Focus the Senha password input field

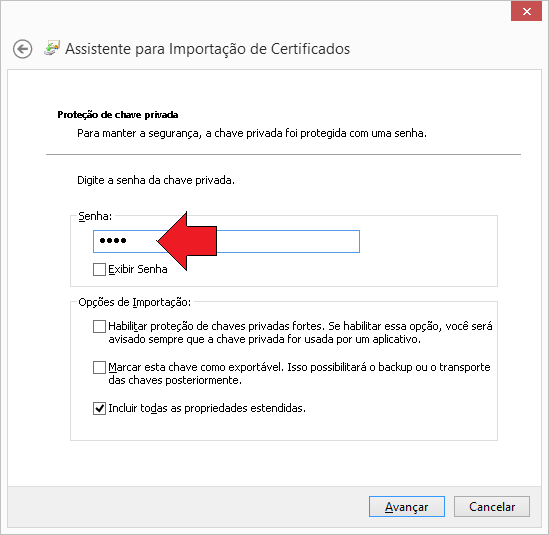[226, 241]
